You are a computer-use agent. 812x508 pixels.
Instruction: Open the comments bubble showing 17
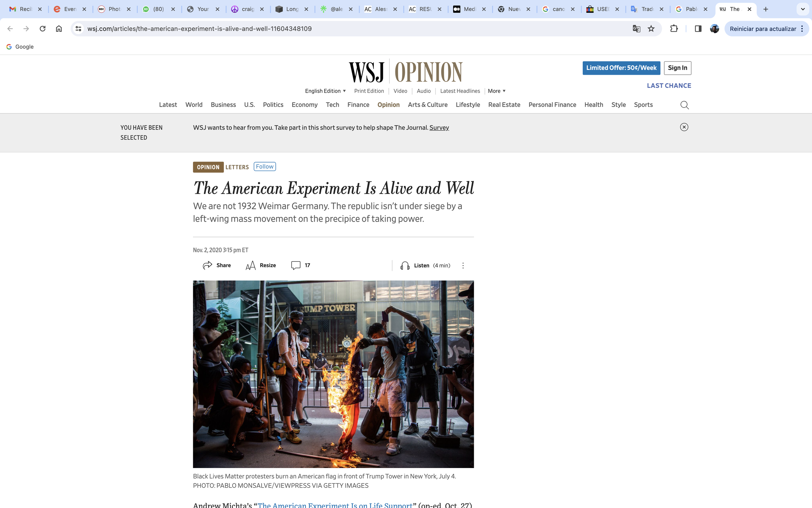tap(295, 266)
